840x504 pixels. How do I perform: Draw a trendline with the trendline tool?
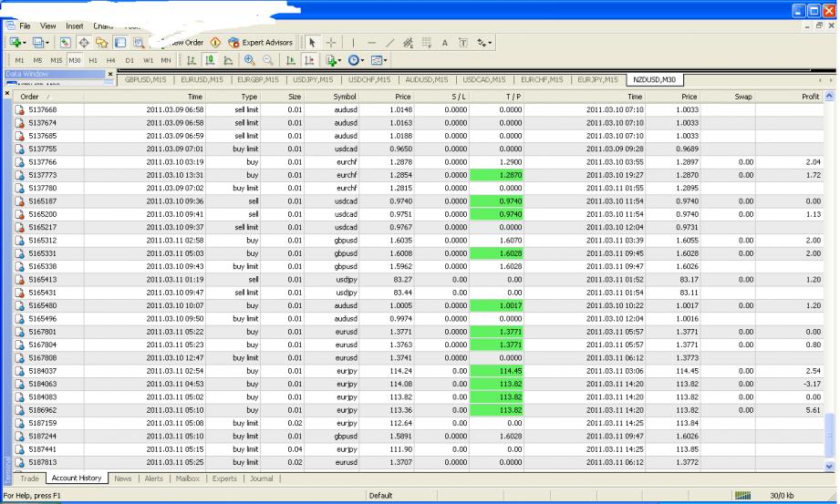389,42
